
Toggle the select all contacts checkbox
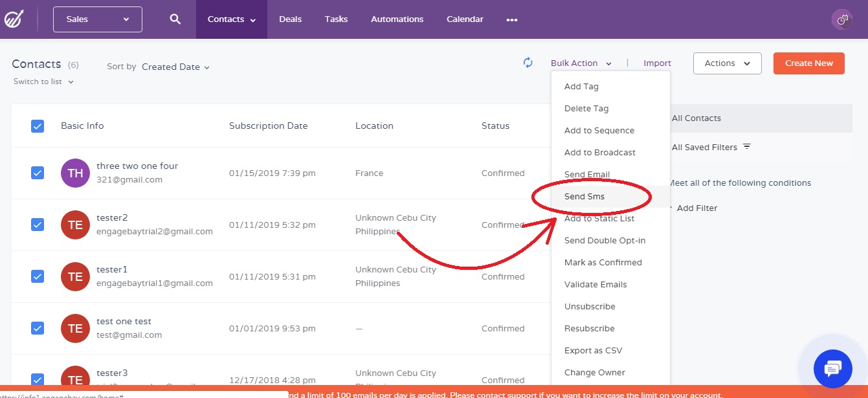(38, 126)
